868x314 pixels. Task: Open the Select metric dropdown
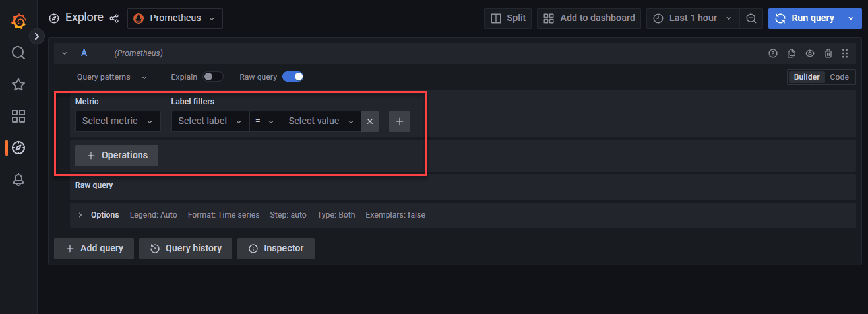pos(118,121)
